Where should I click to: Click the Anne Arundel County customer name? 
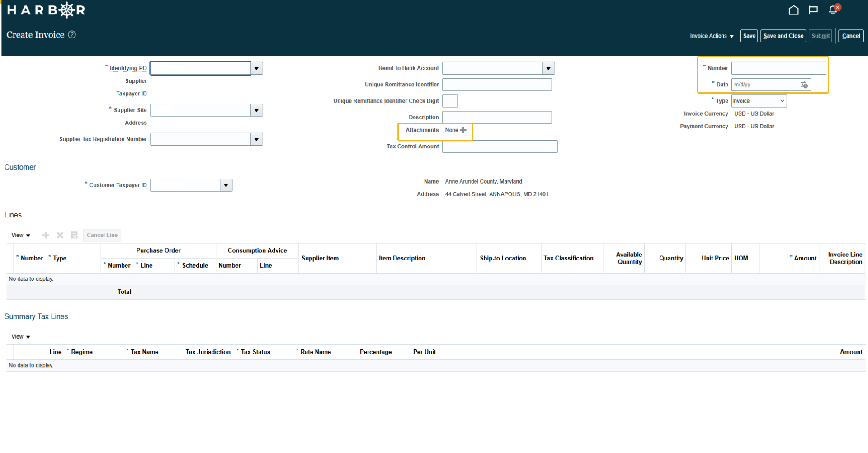[483, 182]
